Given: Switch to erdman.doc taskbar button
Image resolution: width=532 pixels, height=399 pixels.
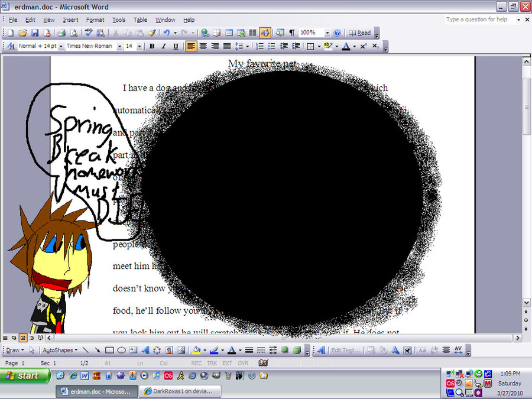Looking at the screenshot, I should tap(97, 391).
